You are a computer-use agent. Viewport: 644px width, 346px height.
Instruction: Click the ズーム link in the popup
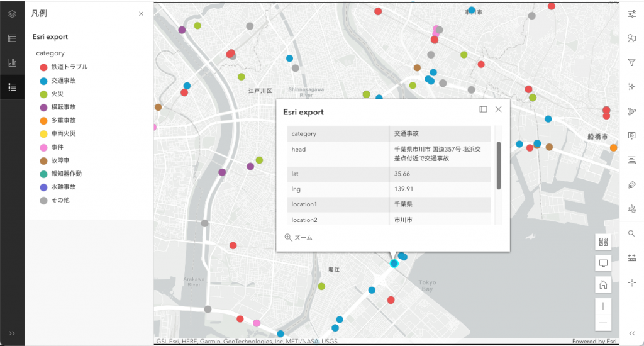[x=298, y=238]
